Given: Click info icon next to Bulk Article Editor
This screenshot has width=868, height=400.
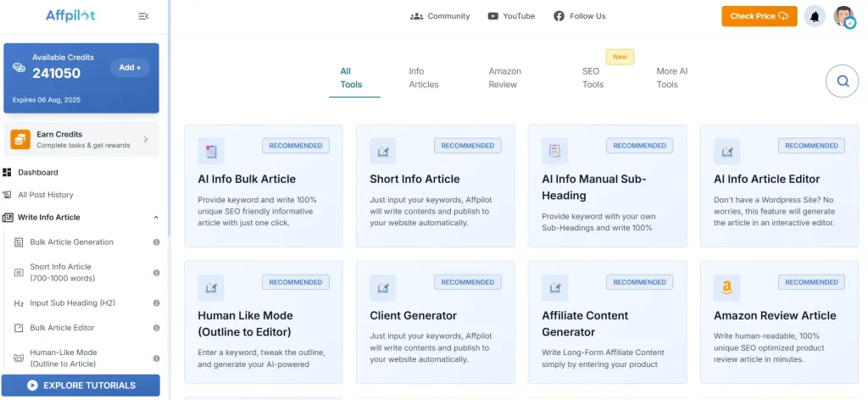Looking at the screenshot, I should [156, 328].
